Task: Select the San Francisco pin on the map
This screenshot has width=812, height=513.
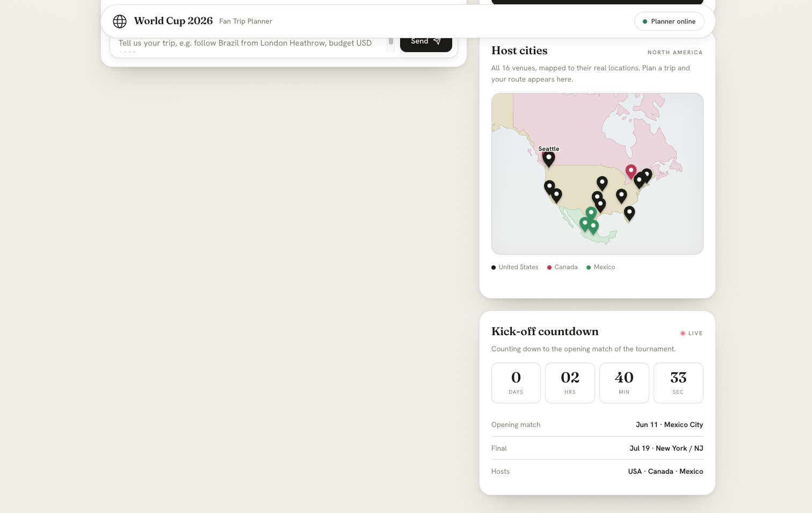Action: [x=549, y=187]
